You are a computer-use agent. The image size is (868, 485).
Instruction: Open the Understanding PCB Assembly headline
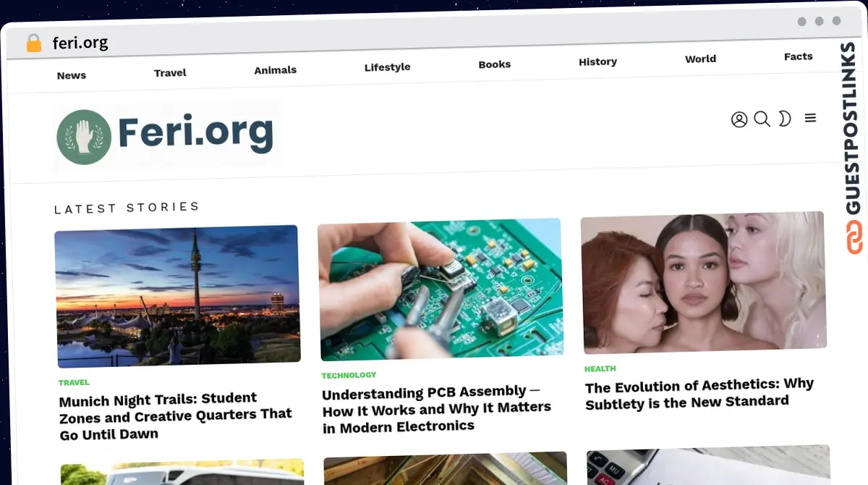click(436, 409)
